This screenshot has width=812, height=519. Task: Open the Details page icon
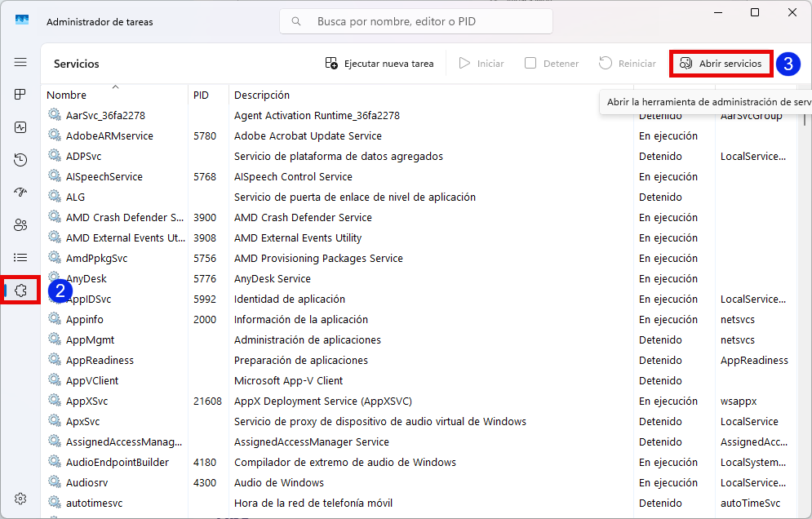tap(20, 257)
